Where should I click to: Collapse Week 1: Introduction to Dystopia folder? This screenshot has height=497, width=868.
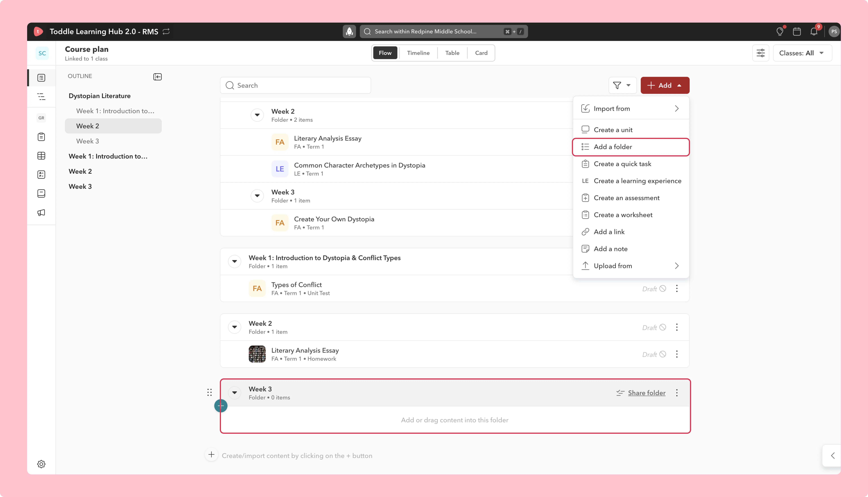(x=235, y=261)
